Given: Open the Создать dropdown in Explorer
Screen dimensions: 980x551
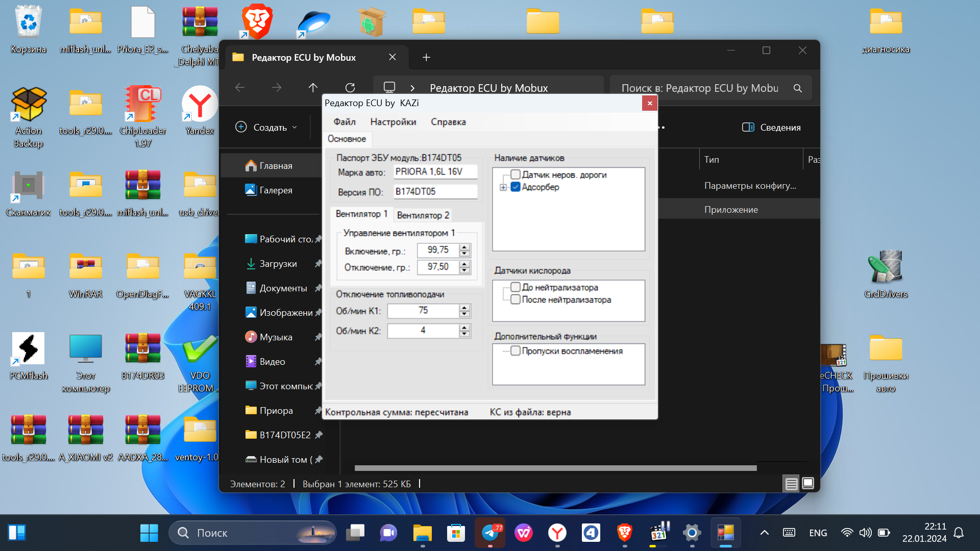Looking at the screenshot, I should pyautogui.click(x=266, y=128).
